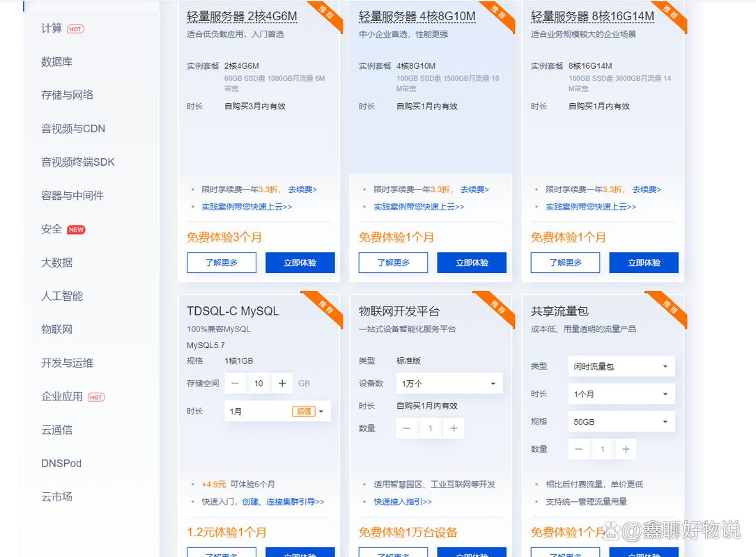Click the NEW badge beside 安全
Viewport: 756px width, 557px height.
(x=76, y=229)
